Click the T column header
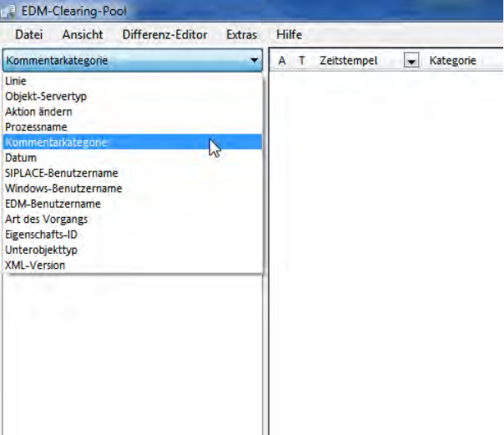The height and width of the screenshot is (435, 504). [301, 60]
